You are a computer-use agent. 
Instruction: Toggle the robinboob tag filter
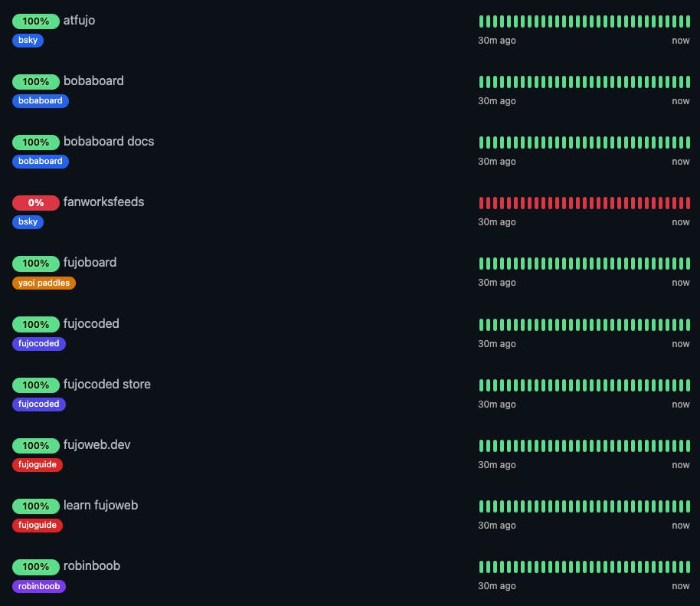click(x=39, y=586)
